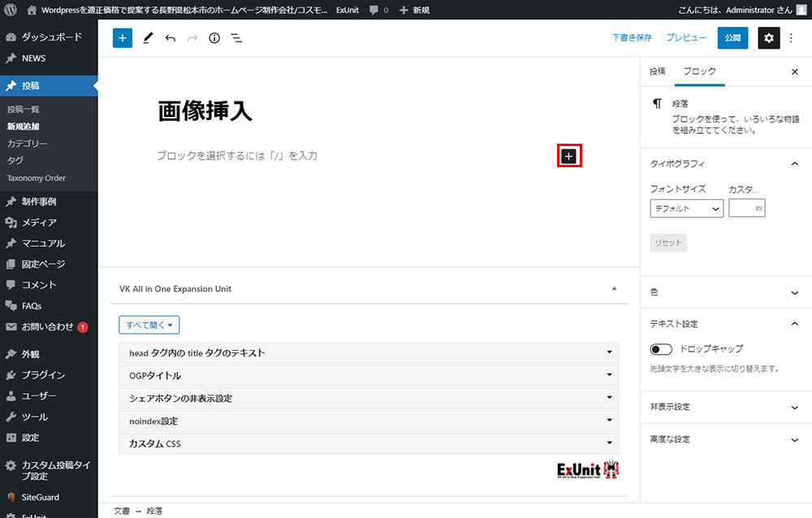This screenshot has height=518, width=812.
Task: Toggle the settings gear sidebar button
Action: [x=768, y=38]
